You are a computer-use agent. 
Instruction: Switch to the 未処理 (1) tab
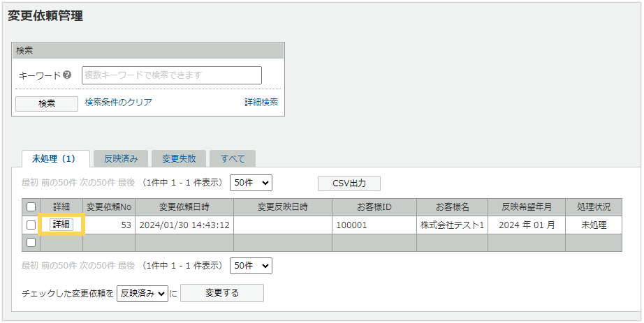coord(54,159)
